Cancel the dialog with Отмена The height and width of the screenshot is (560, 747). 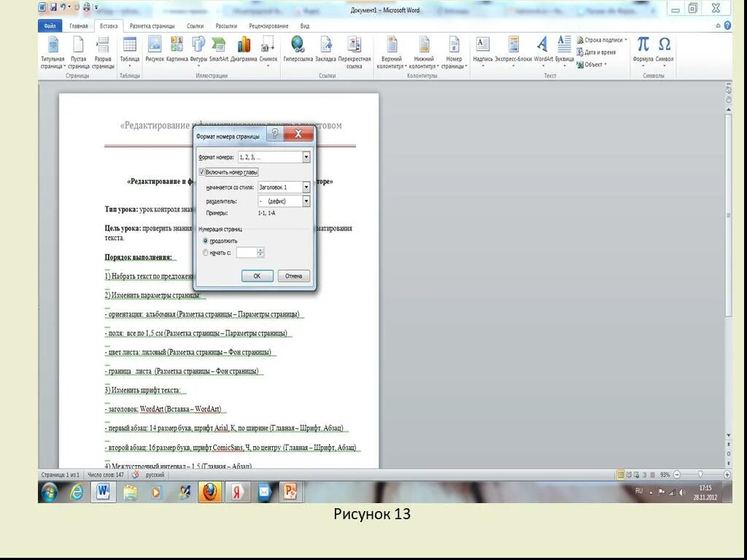[294, 276]
